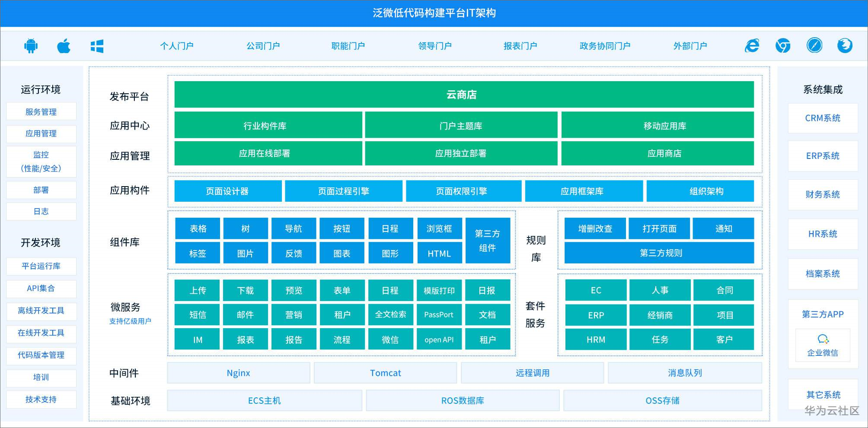
Task: Click the PassPort microservice tile
Action: tap(439, 315)
